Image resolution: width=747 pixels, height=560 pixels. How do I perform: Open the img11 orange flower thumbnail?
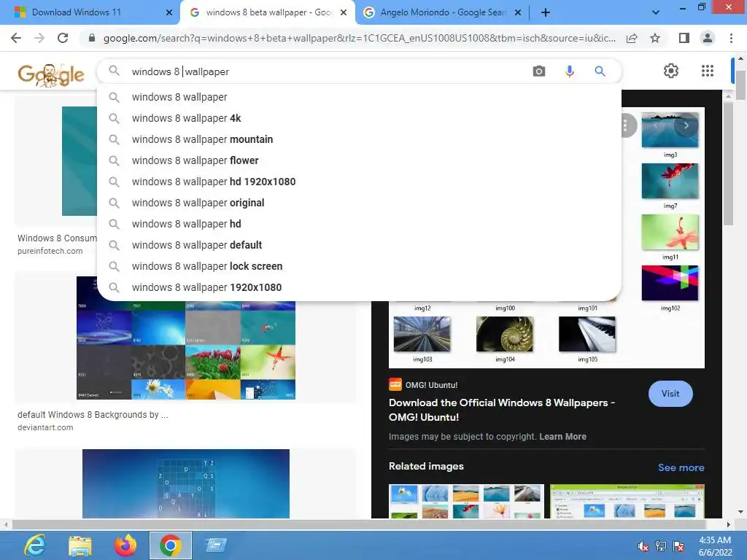670,232
